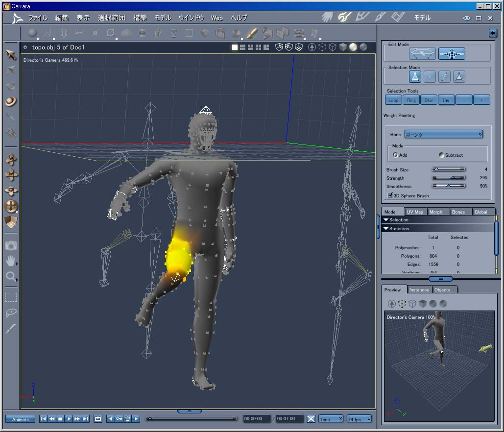The height and width of the screenshot is (432, 504).
Task: Click the camera icon in left toolbar
Action: pos(11,245)
